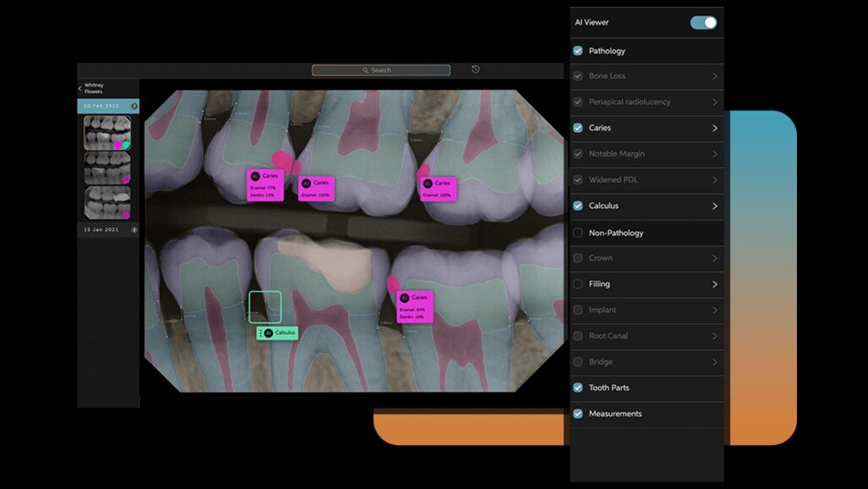This screenshot has height=489, width=868.
Task: Click the teal status dot on the first thumbnail
Action: pos(125,144)
